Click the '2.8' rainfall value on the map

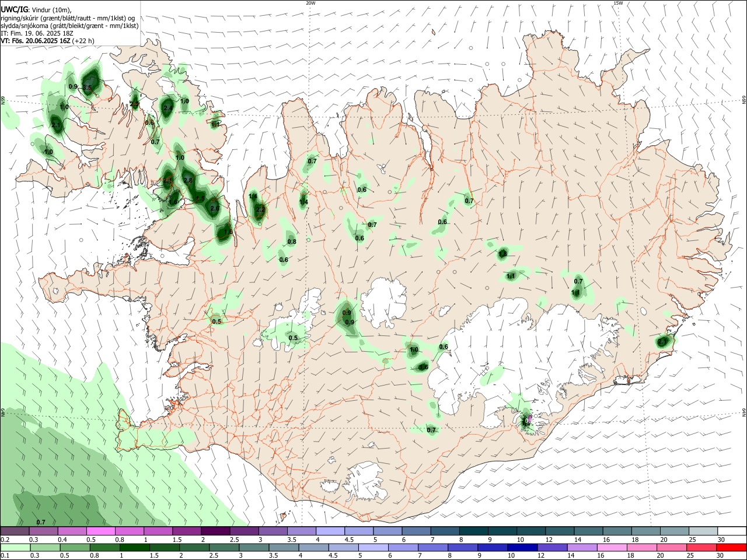188,181
